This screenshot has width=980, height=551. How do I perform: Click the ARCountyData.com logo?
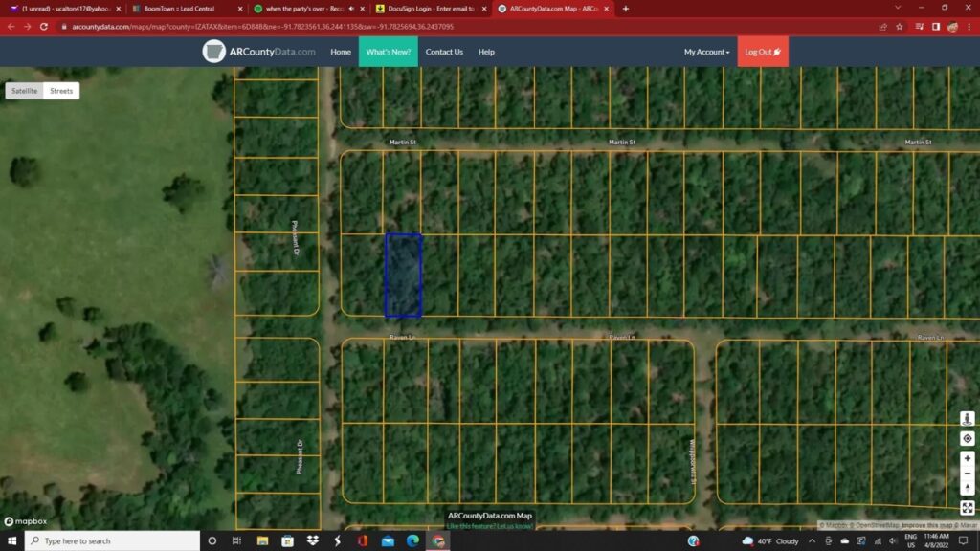259,52
